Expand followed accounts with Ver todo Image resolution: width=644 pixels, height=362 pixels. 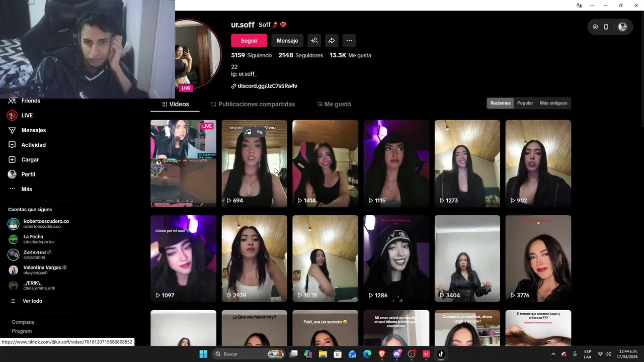pos(26,301)
